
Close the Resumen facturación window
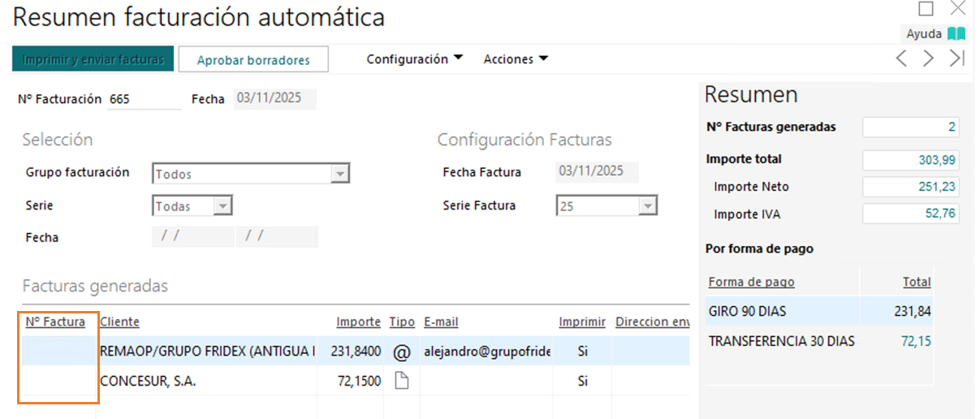pos(957,9)
